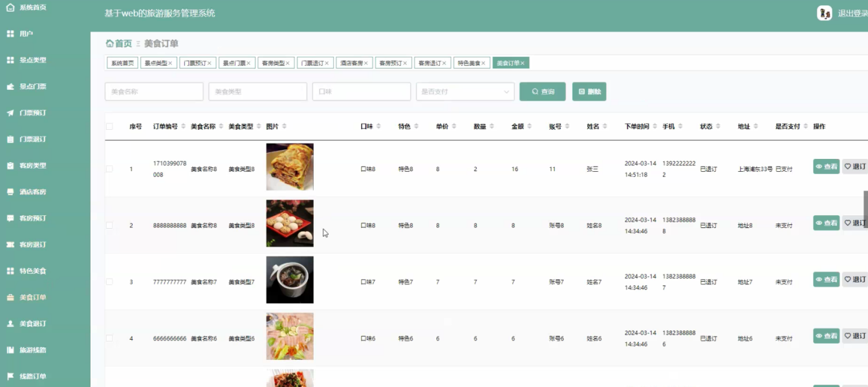868x387 pixels.
Task: Sort table by 口味 column arrows
Action: click(378, 127)
